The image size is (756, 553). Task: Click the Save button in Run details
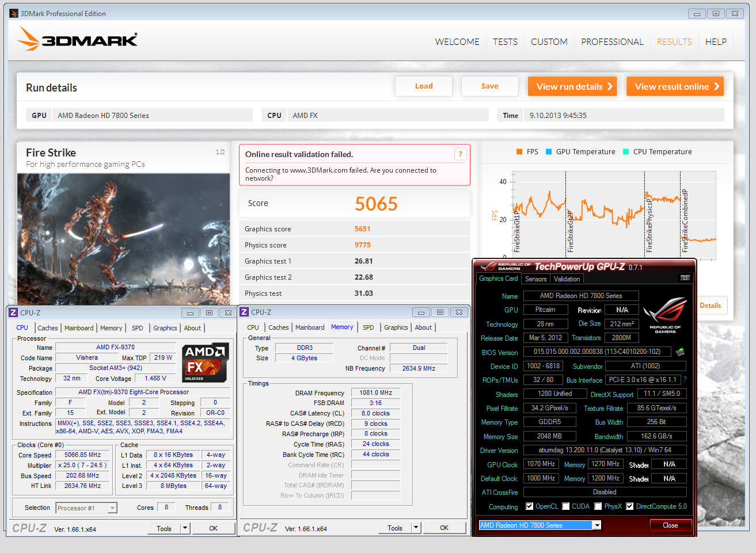tap(490, 86)
